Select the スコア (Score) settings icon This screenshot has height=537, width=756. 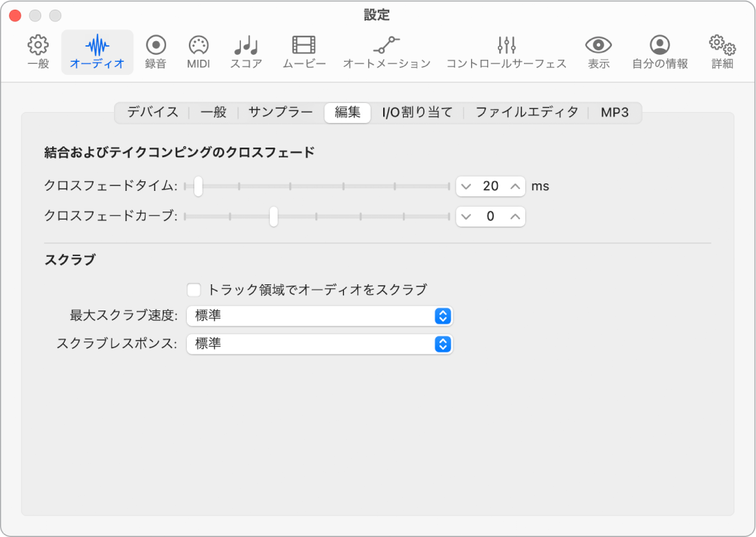click(x=244, y=52)
